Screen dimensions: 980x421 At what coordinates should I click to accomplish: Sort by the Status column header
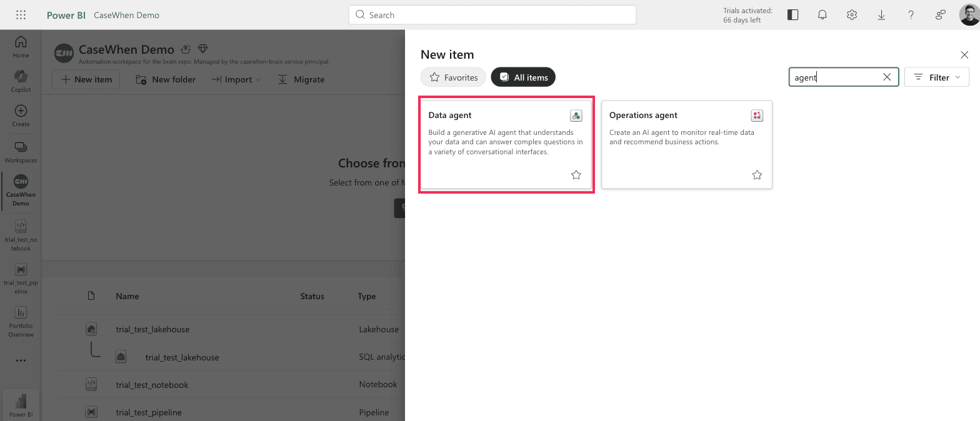coord(312,296)
